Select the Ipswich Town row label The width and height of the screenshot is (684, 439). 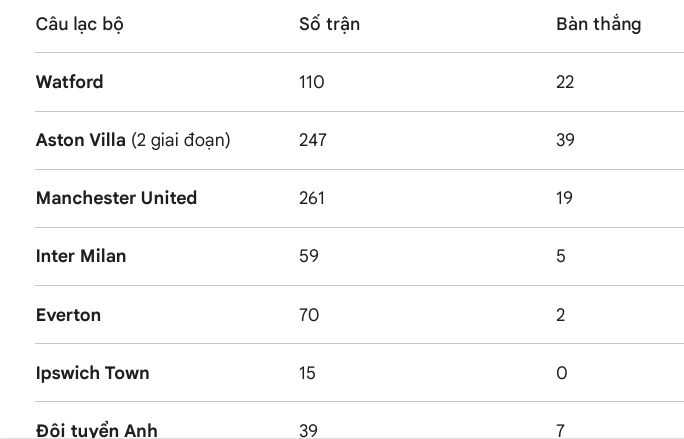point(92,373)
